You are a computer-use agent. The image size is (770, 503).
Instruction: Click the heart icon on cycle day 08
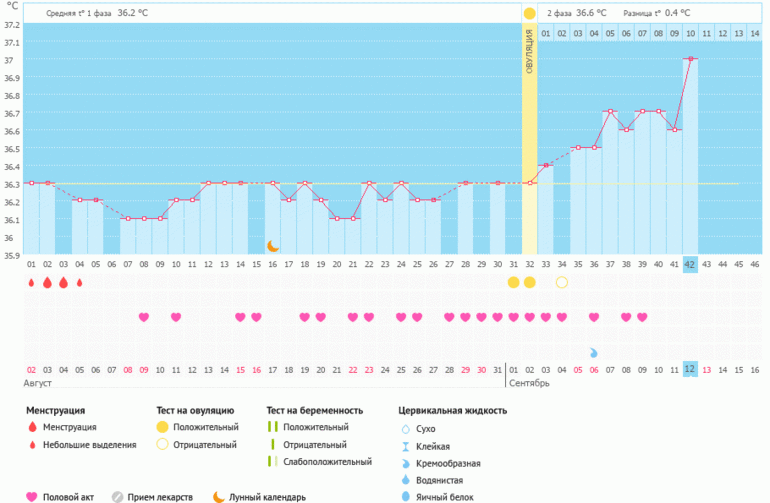(143, 317)
